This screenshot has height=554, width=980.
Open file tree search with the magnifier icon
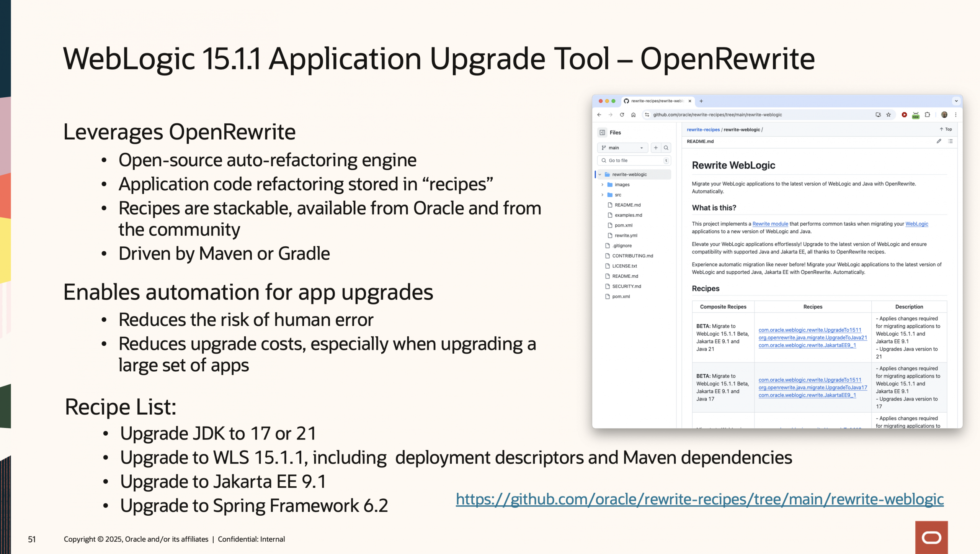(666, 148)
